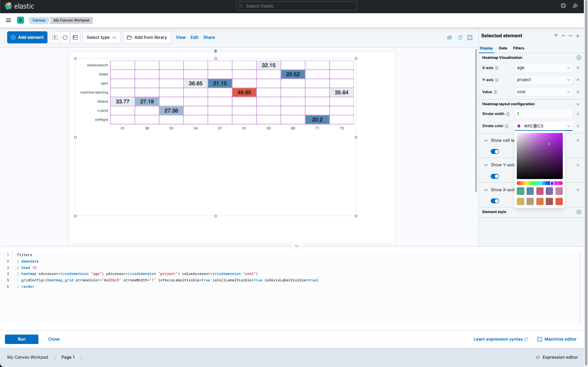Click Add from library button

pyautogui.click(x=147, y=37)
